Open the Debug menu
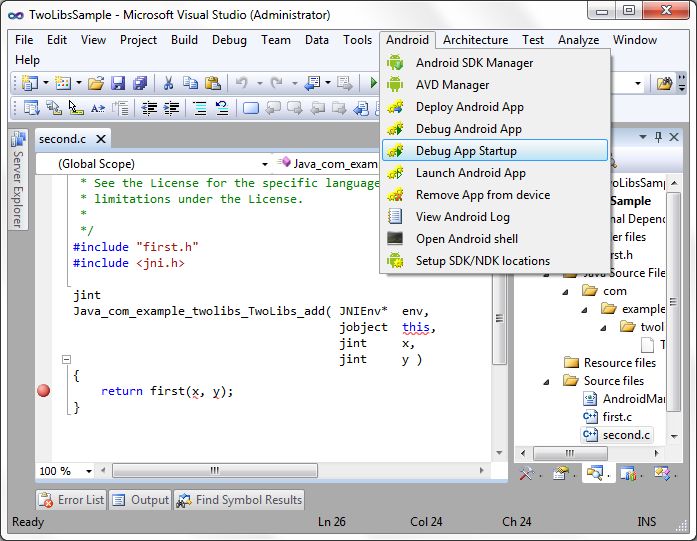 point(229,40)
